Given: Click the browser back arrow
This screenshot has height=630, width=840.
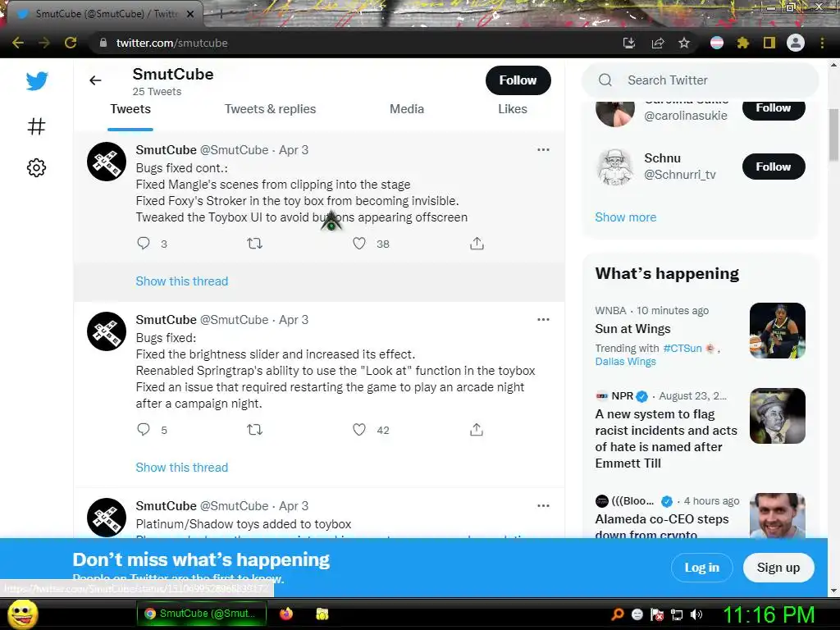Looking at the screenshot, I should [x=18, y=43].
